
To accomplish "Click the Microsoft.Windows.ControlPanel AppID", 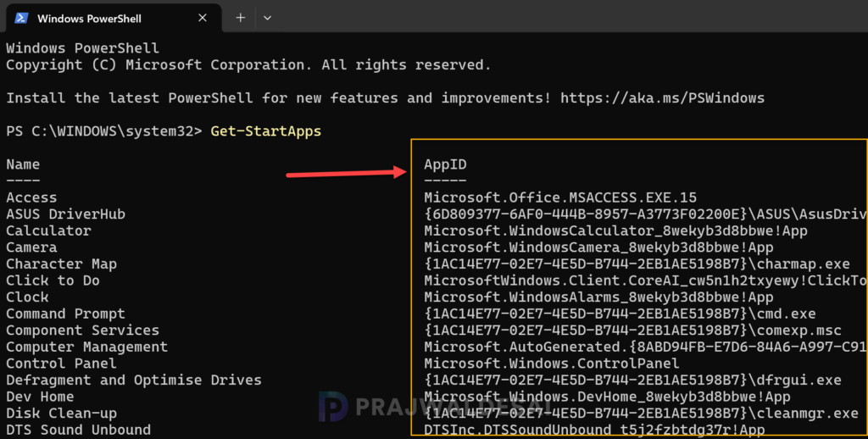I will tap(552, 364).
